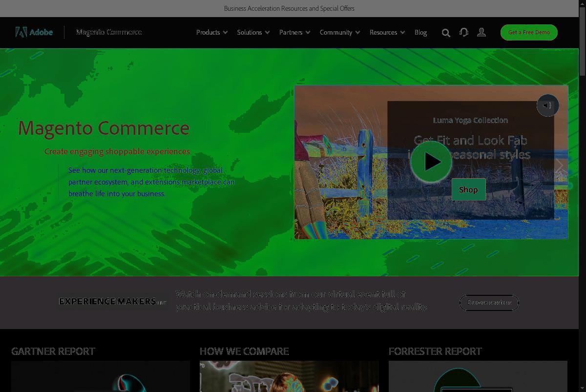Viewport: 586px width, 392px height.
Task: Open the search magnifier icon
Action: point(446,33)
